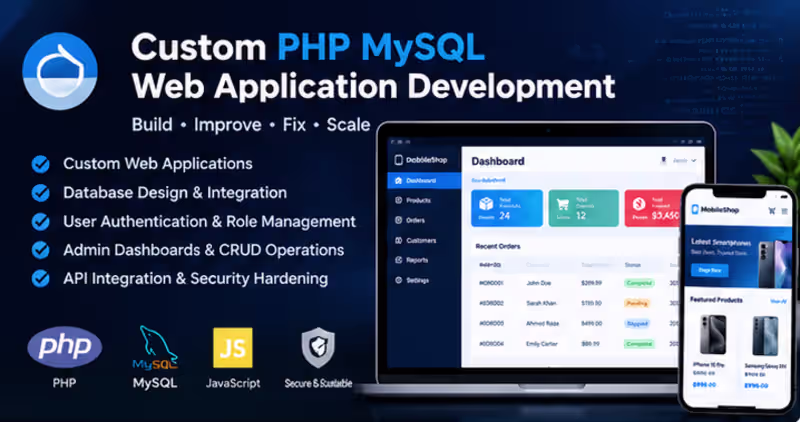Click the red revenue stats card
This screenshot has height=422, width=800.
point(654,208)
